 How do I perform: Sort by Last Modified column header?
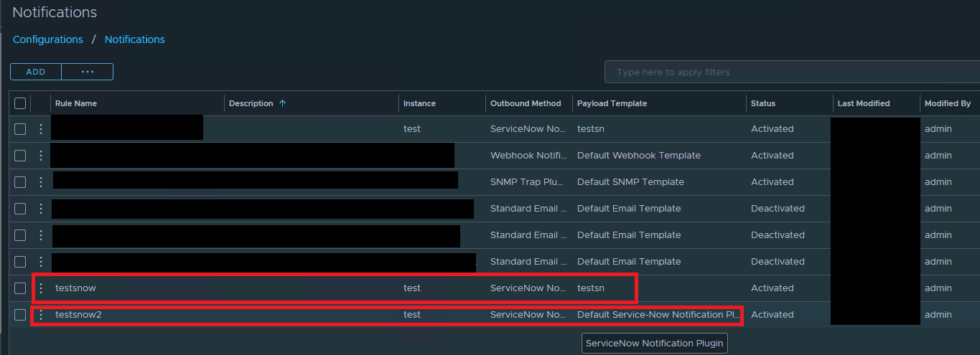(864, 103)
